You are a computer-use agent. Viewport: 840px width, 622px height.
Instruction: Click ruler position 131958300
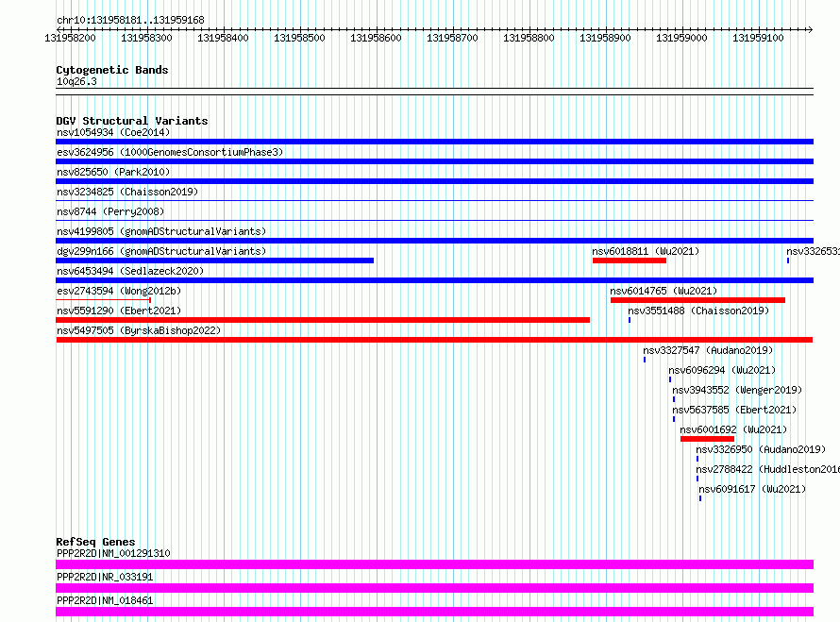[146, 38]
